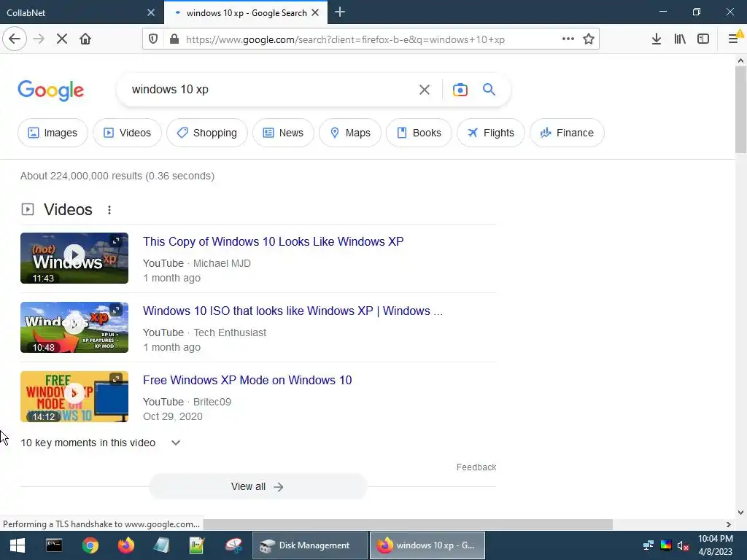This screenshot has height=560, width=747.
Task: Play the 10:48 video thumbnail
Action: point(74,327)
